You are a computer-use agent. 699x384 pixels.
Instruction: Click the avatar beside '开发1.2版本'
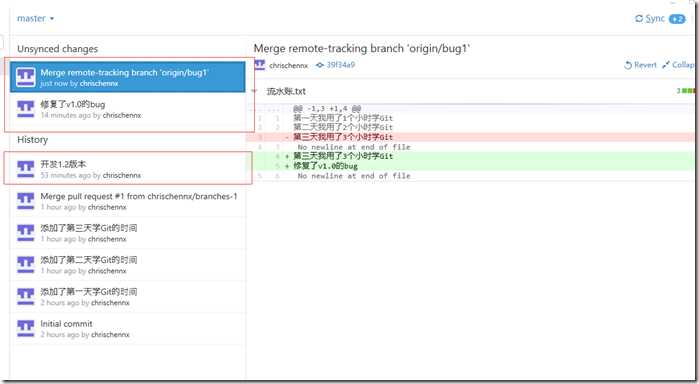(25, 169)
